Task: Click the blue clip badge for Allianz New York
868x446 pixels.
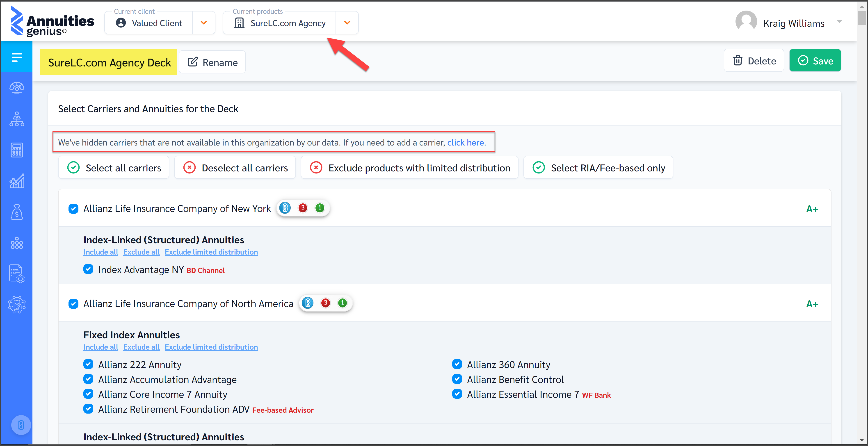Action: point(285,208)
